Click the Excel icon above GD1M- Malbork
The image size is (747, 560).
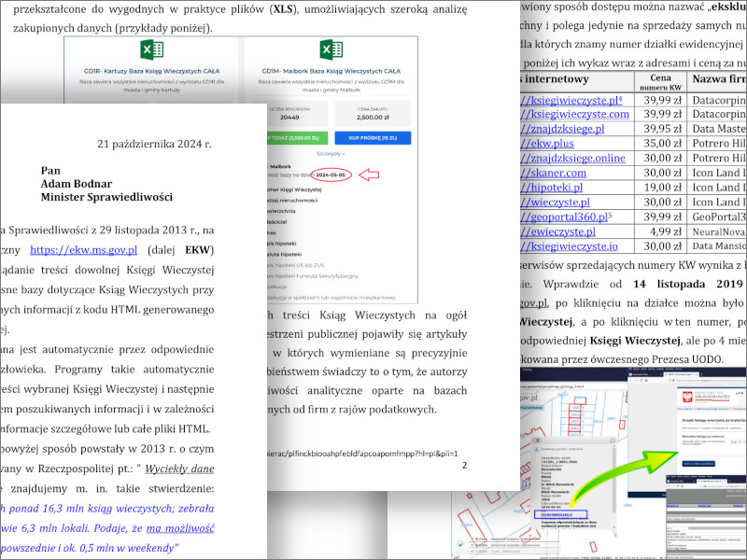[331, 49]
